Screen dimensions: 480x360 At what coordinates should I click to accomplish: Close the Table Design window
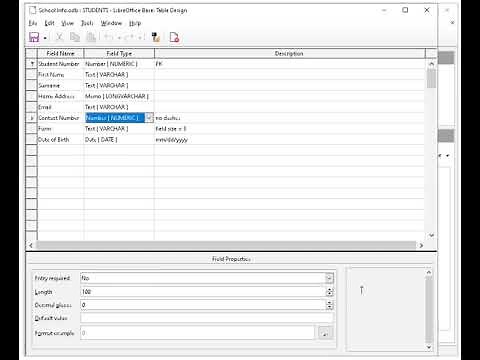tap(427, 10)
